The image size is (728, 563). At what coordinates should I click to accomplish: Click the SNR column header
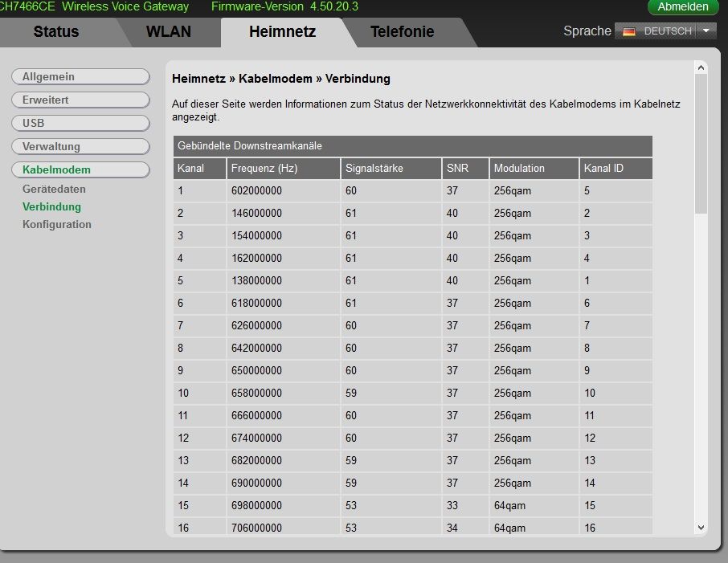pos(466,168)
